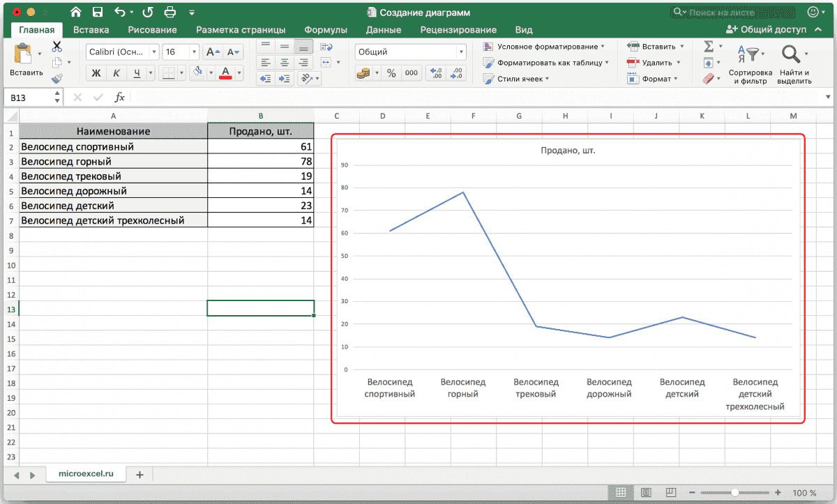The width and height of the screenshot is (837, 504).
Task: Click the percent style icon
Action: 391,73
